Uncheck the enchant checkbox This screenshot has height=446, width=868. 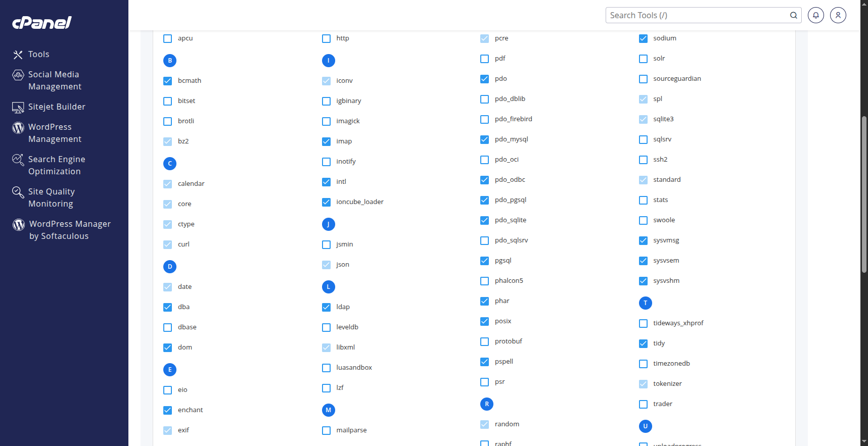(168, 410)
